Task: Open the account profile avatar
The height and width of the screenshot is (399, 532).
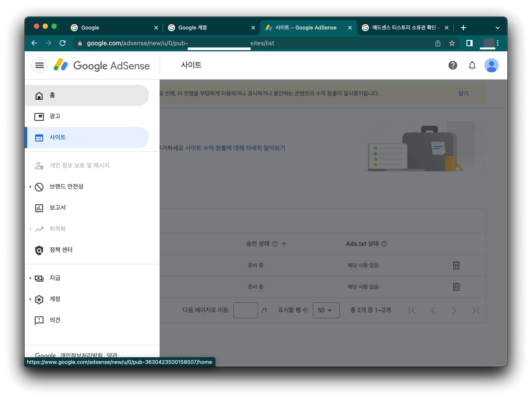Action: 491,65
